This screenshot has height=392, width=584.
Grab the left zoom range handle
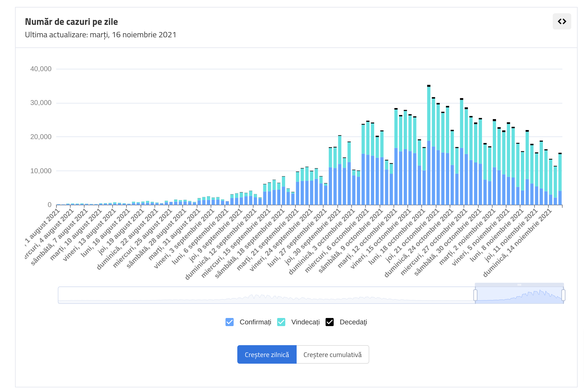pyautogui.click(x=475, y=295)
